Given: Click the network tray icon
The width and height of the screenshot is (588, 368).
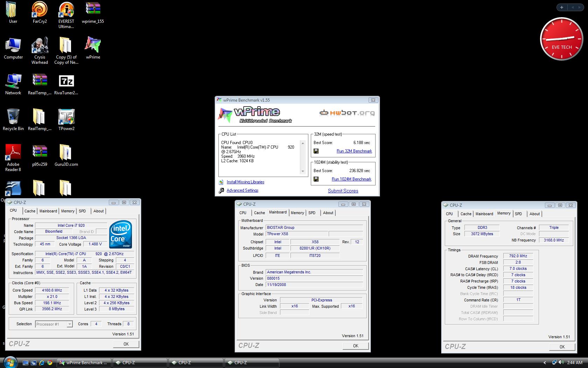Looking at the screenshot, I should coord(554,362).
